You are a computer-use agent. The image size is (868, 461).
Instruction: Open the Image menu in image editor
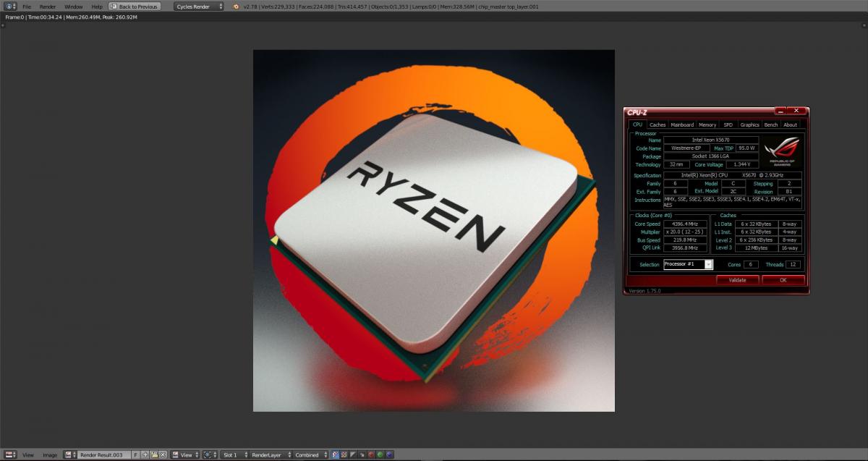pos(50,455)
